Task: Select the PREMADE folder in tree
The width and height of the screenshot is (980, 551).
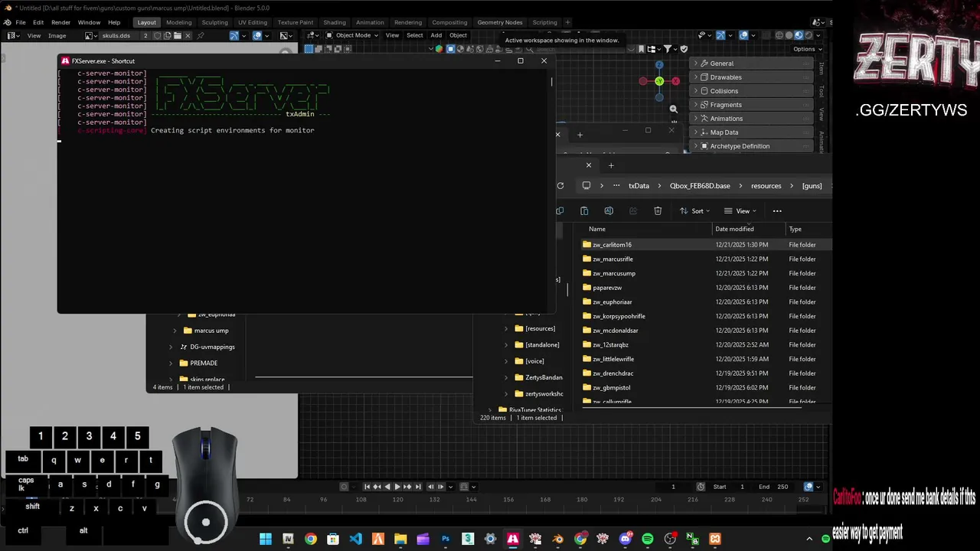Action: click(203, 364)
